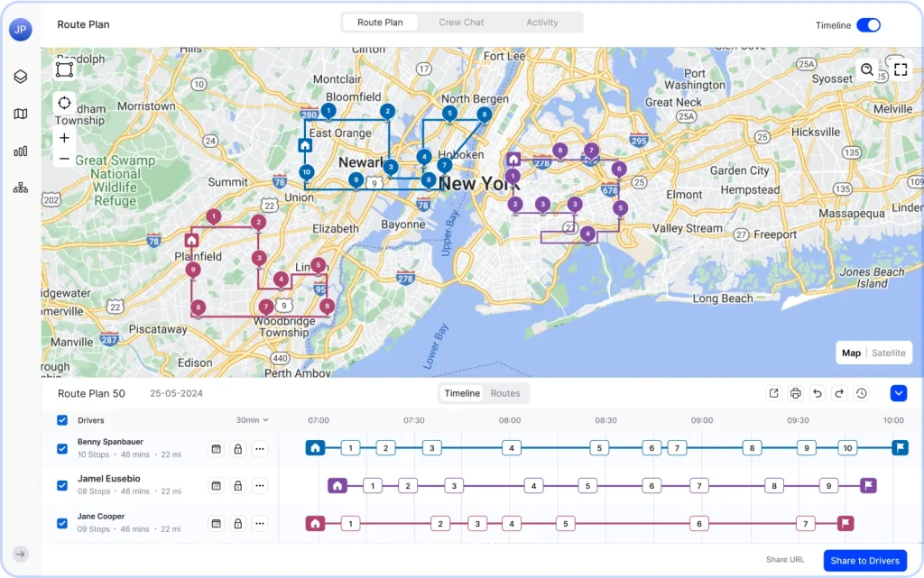
Task: Click the 25-05-2024 route date
Action: click(x=176, y=393)
